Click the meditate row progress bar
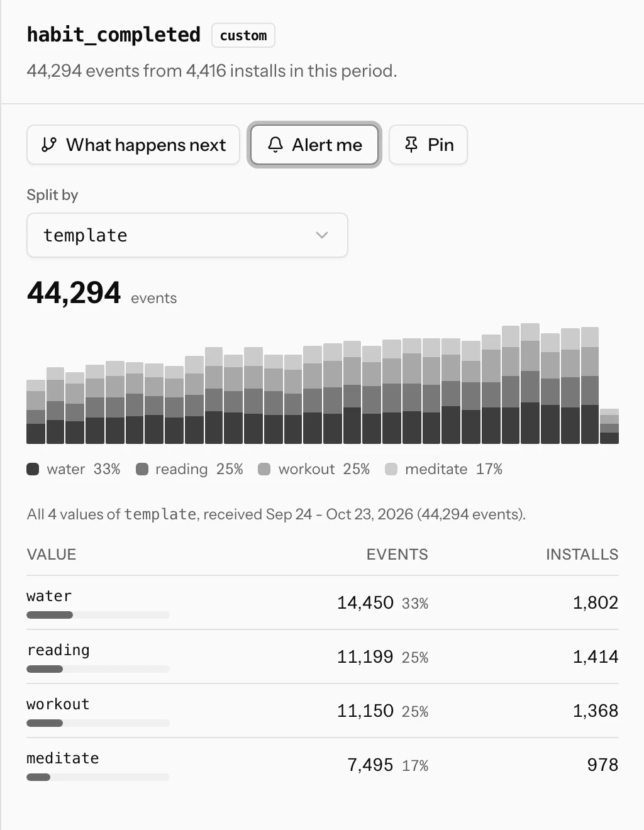The width and height of the screenshot is (644, 830). pyautogui.click(x=98, y=777)
